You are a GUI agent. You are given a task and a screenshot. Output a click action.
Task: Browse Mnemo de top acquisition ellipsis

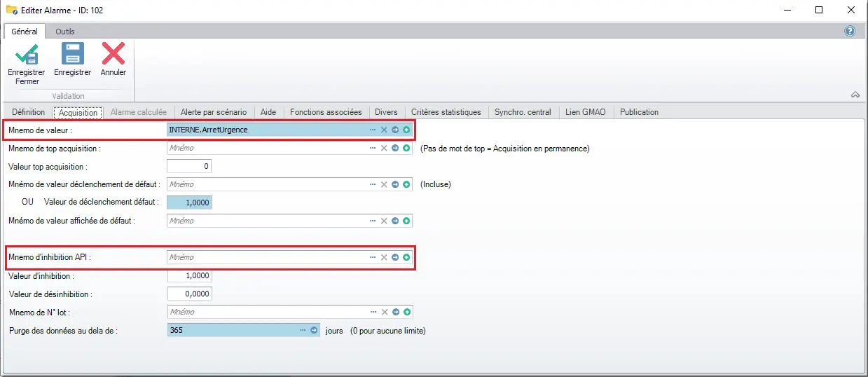[373, 148]
